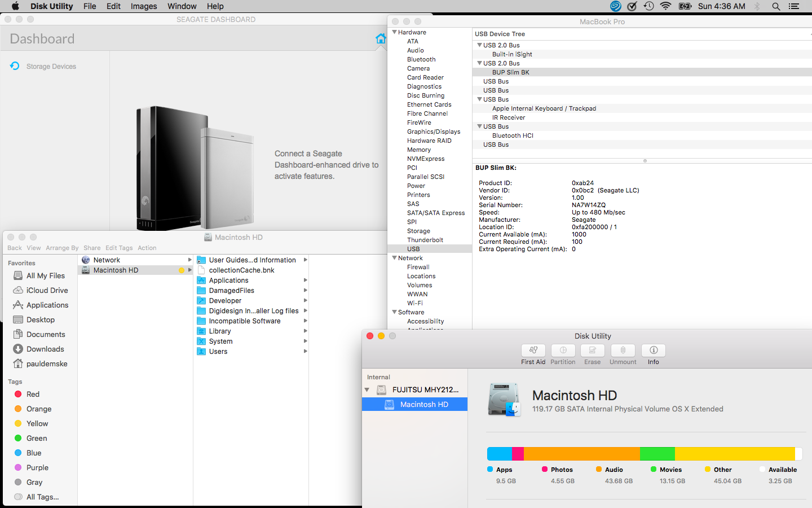Collapse the USB Bus containing Bluetooth HCI
The image size is (812, 508).
(x=480, y=126)
